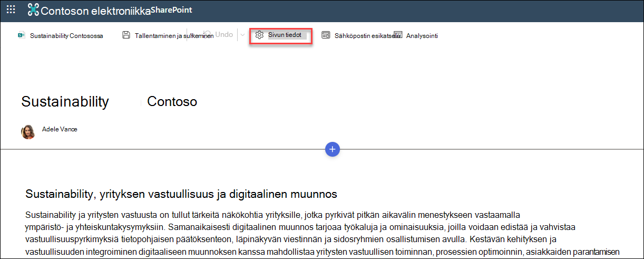Image resolution: width=644 pixels, height=259 pixels.
Task: Click Contoson elektroniikka site title
Action: (95, 10)
